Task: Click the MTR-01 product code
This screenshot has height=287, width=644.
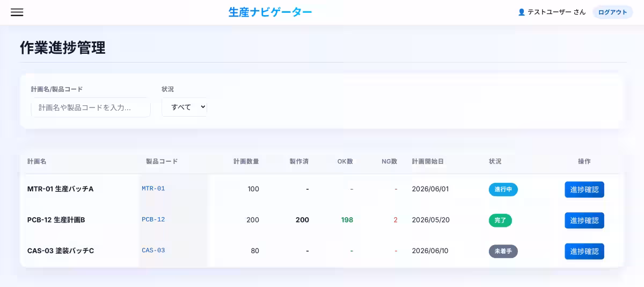Action: click(x=153, y=189)
